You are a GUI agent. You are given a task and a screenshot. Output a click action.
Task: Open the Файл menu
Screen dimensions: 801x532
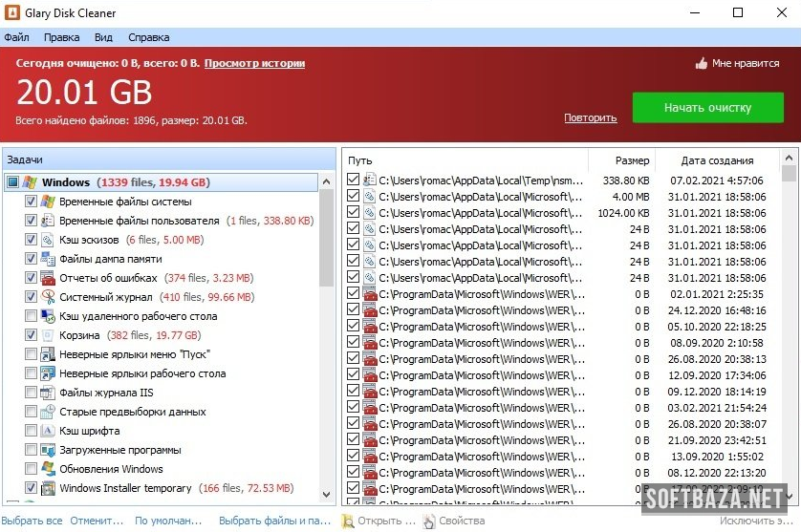(x=16, y=37)
